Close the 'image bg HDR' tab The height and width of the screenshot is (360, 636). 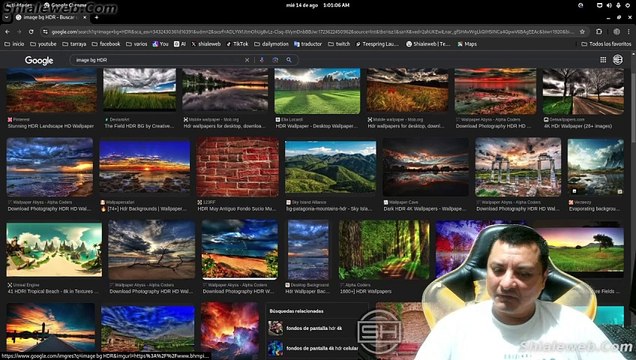pos(85,17)
